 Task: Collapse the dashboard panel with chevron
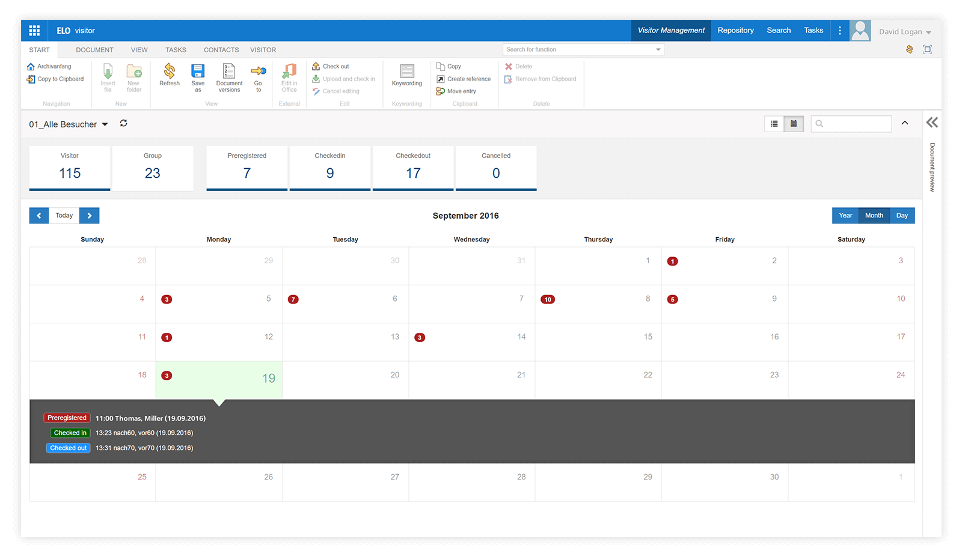coord(905,123)
